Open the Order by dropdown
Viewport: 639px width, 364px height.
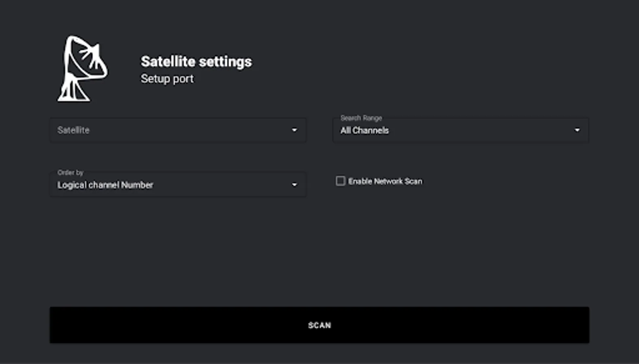178,185
